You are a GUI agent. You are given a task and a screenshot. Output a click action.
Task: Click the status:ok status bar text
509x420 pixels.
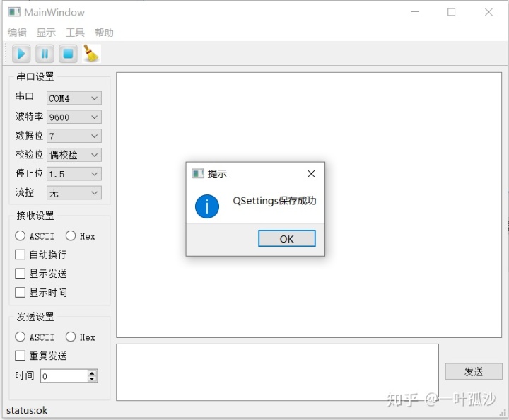27,410
